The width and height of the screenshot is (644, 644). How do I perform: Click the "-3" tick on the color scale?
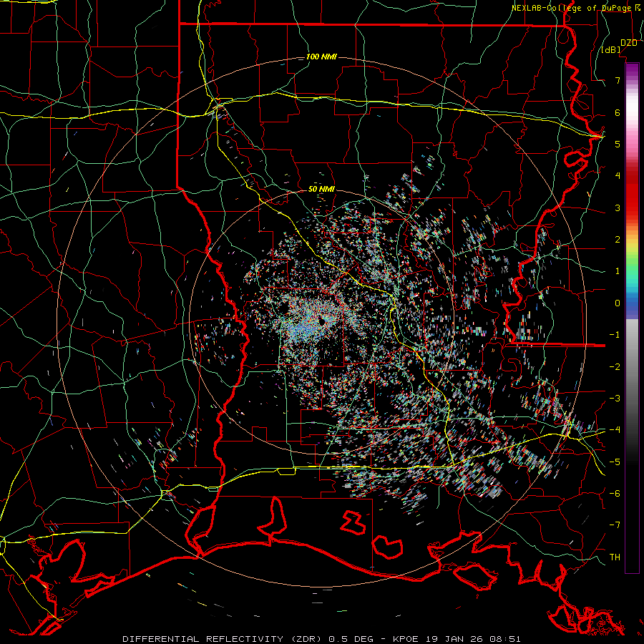615,398
